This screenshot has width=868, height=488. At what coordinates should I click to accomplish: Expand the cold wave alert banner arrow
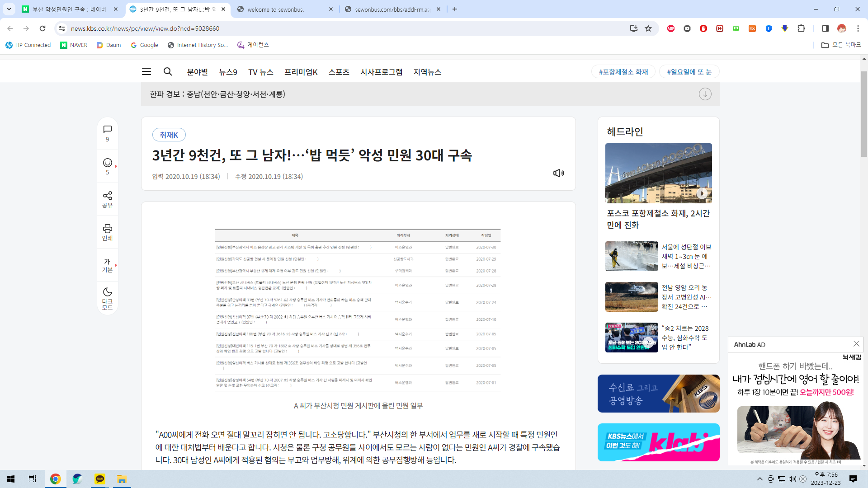pos(705,94)
